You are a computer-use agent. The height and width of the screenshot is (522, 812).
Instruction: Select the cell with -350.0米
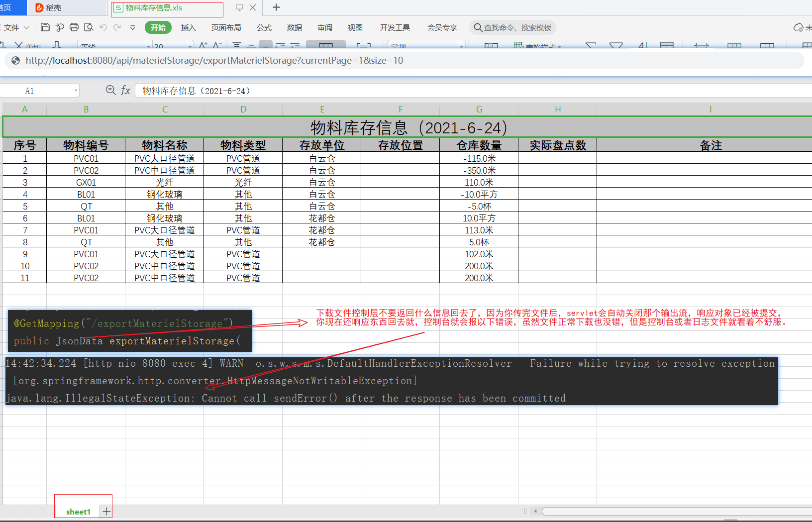point(479,171)
